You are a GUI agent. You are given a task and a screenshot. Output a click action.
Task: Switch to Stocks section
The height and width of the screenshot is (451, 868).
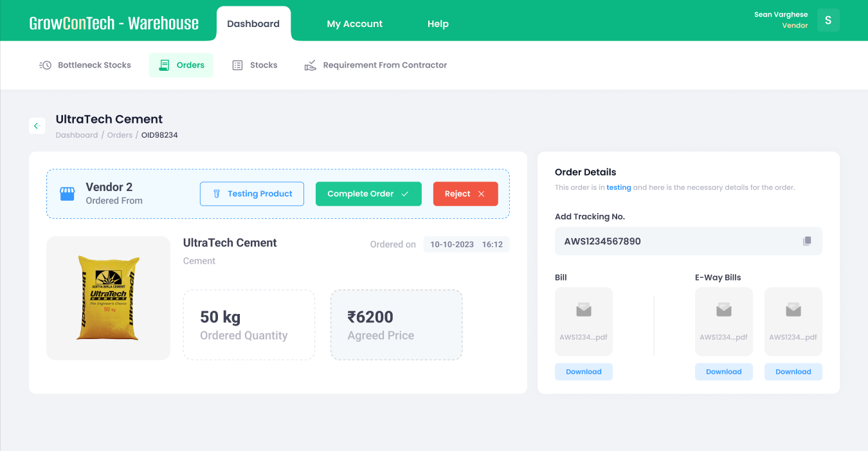pyautogui.click(x=255, y=65)
